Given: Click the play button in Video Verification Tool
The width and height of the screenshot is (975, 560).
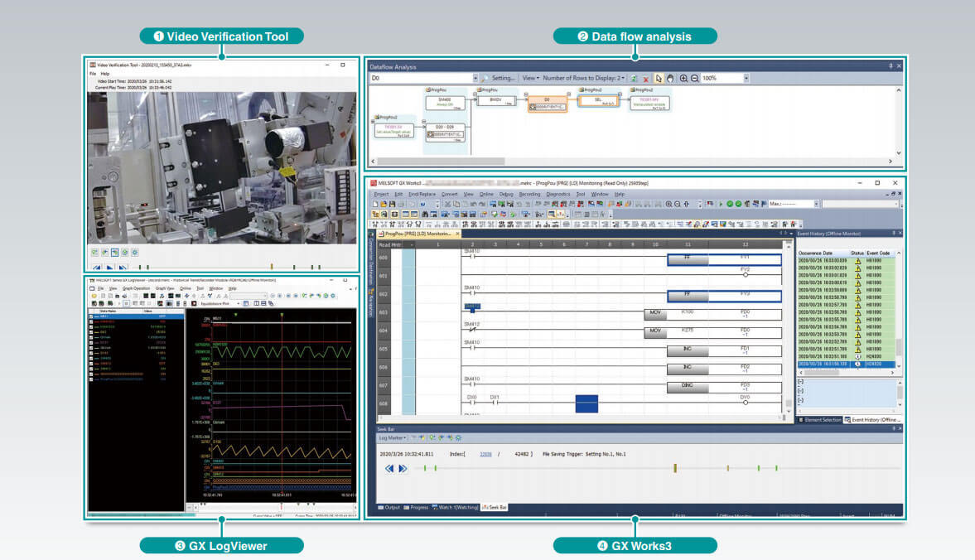Looking at the screenshot, I should pyautogui.click(x=109, y=267).
